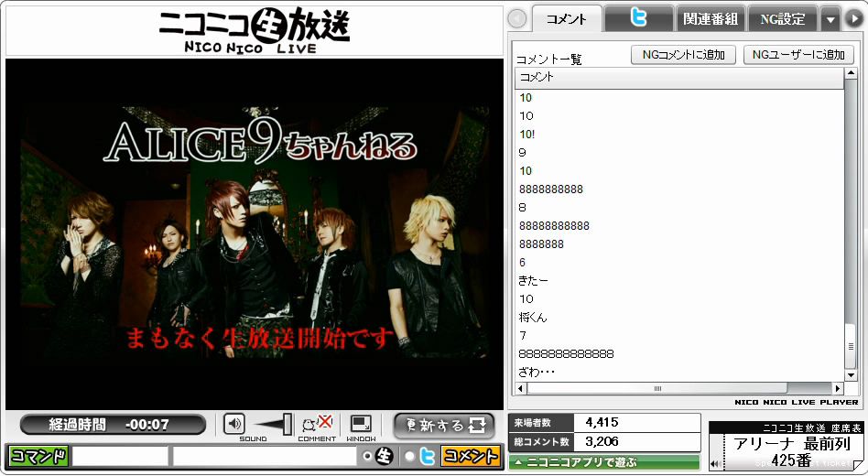Click the horizontal scrollbar thumb
The image size is (868, 476).
[657, 388]
